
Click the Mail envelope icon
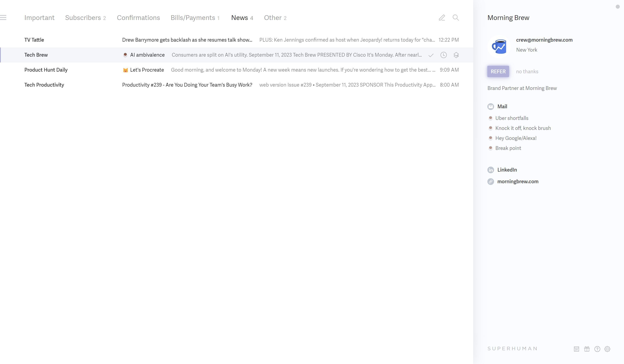[x=490, y=106]
